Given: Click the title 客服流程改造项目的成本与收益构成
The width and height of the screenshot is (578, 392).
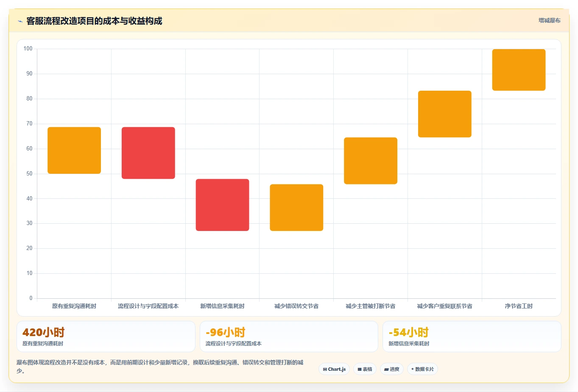Looking at the screenshot, I should pos(94,21).
